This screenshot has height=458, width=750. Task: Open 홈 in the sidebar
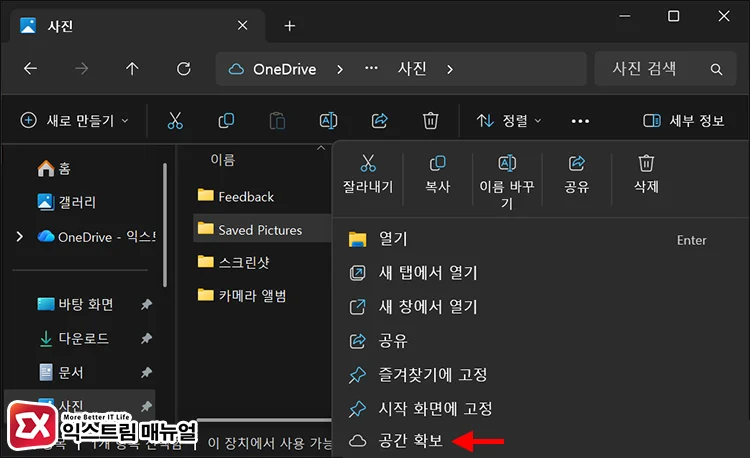pos(54,168)
